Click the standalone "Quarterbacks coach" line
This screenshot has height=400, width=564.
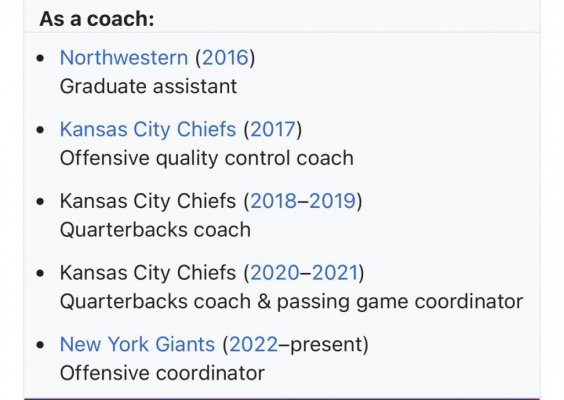pos(155,230)
